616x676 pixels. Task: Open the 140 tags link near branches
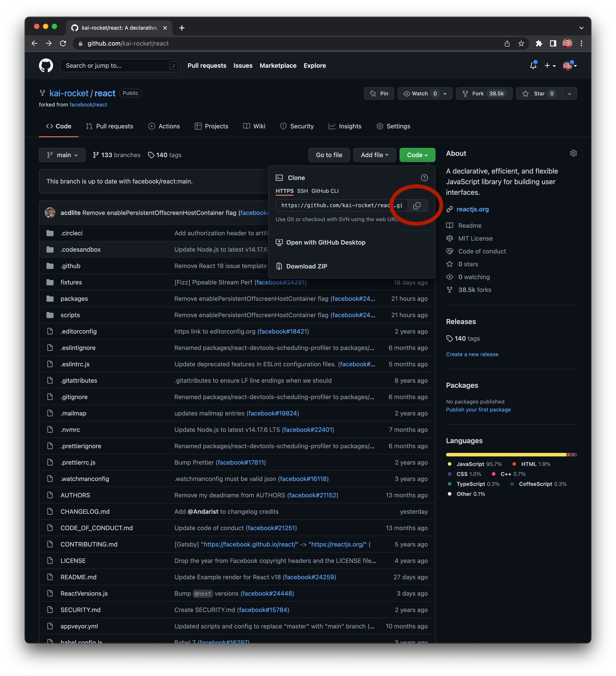tap(164, 155)
